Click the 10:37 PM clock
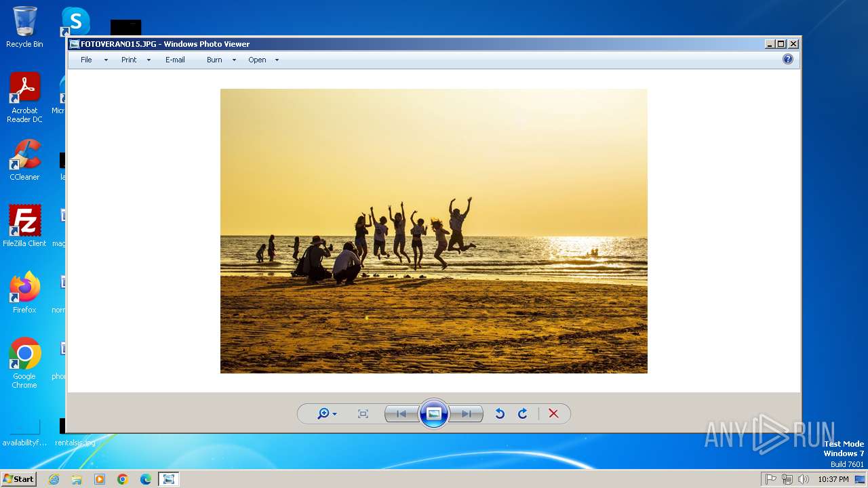Image resolution: width=868 pixels, height=488 pixels. (x=833, y=479)
